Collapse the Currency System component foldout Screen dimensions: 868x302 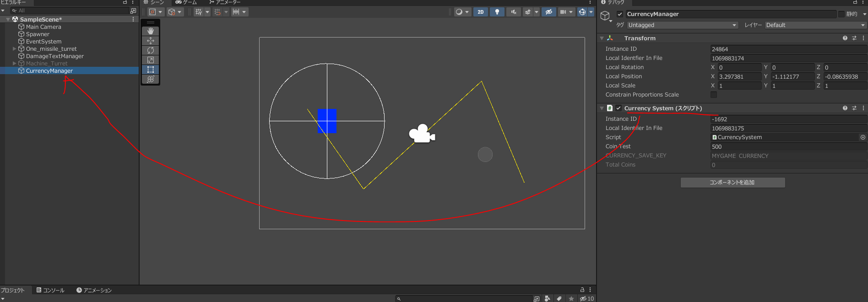pos(602,108)
